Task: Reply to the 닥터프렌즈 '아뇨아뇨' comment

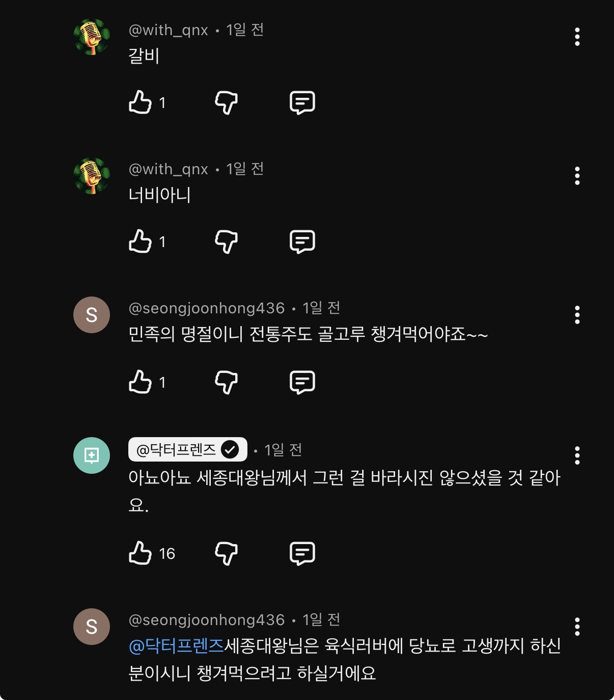Action: (302, 553)
